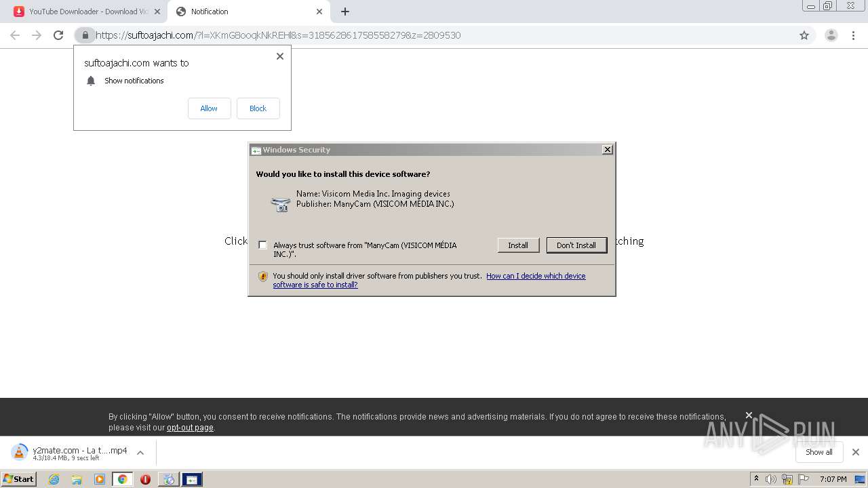Click the VLC cone download file icon
The height and width of the screenshot is (488, 868).
[x=20, y=453]
